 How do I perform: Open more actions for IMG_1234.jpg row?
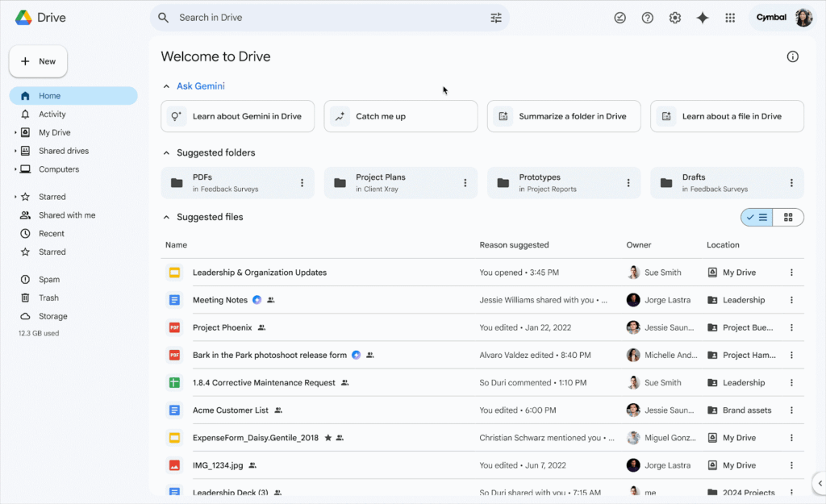click(791, 465)
